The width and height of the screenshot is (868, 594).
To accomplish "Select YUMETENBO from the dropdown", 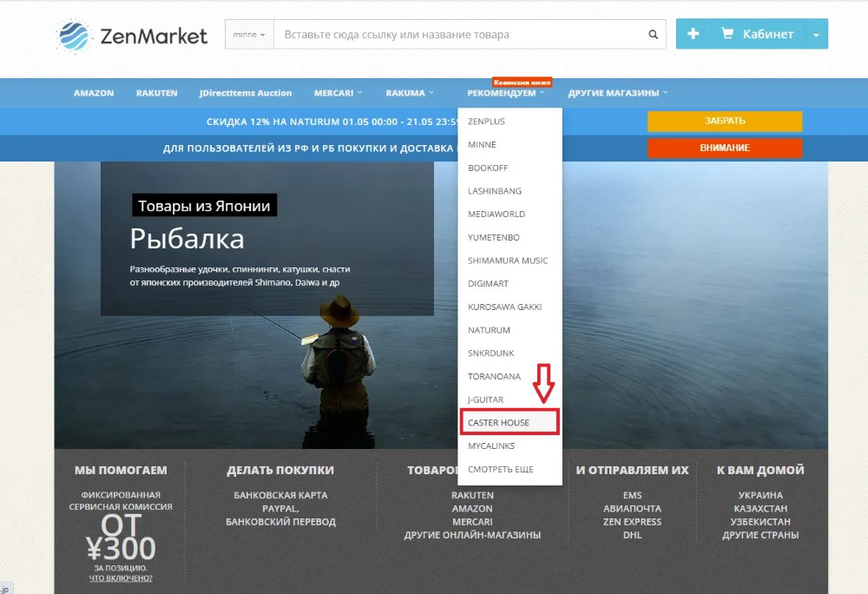I will click(510, 237).
